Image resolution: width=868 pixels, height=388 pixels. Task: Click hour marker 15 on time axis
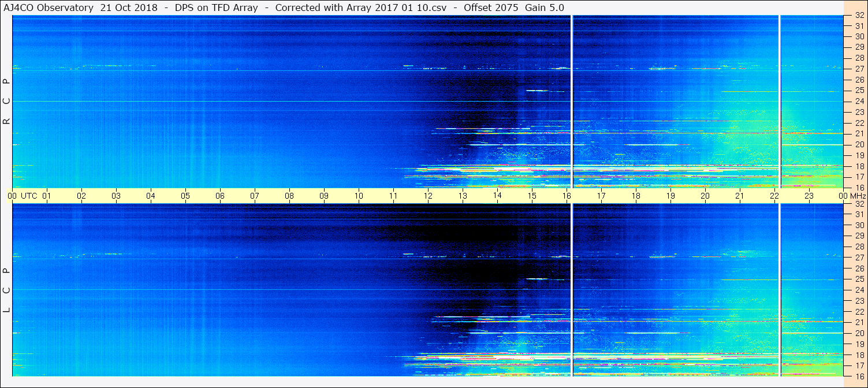tap(532, 196)
